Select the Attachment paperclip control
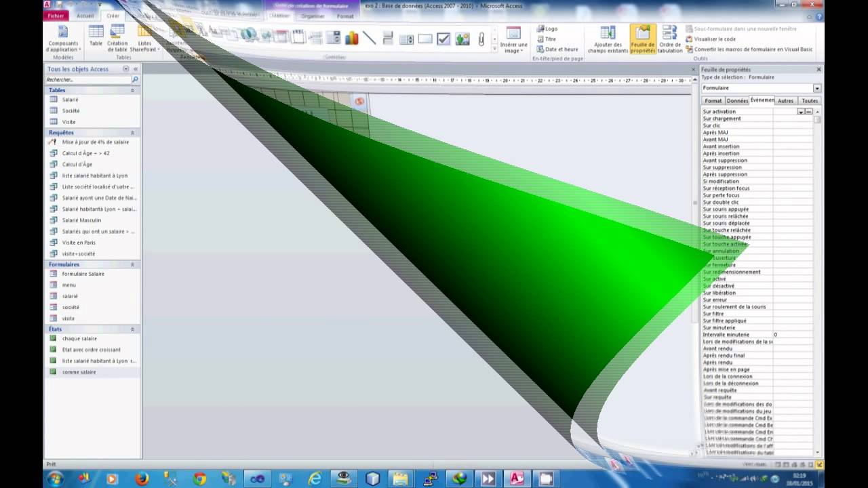This screenshot has width=868, height=488. 481,39
